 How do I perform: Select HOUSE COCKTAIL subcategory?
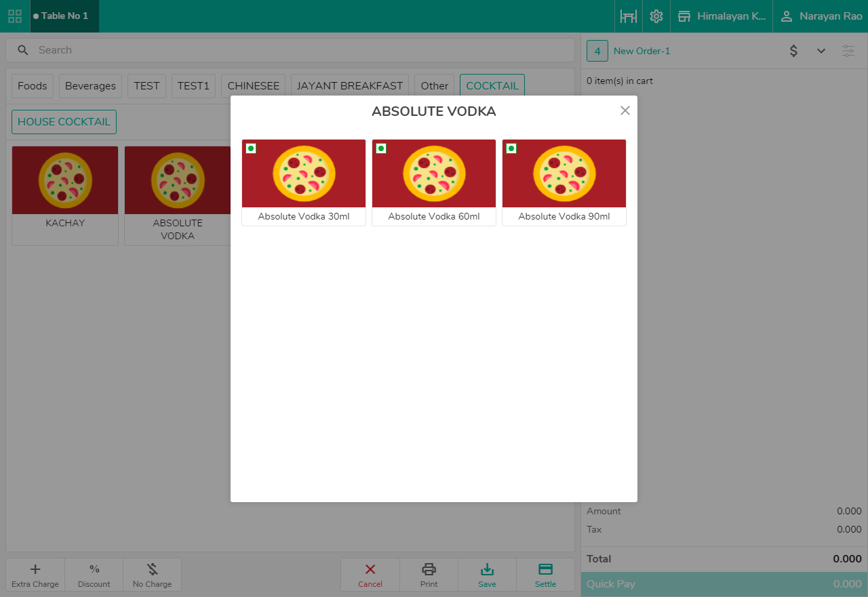[64, 122]
